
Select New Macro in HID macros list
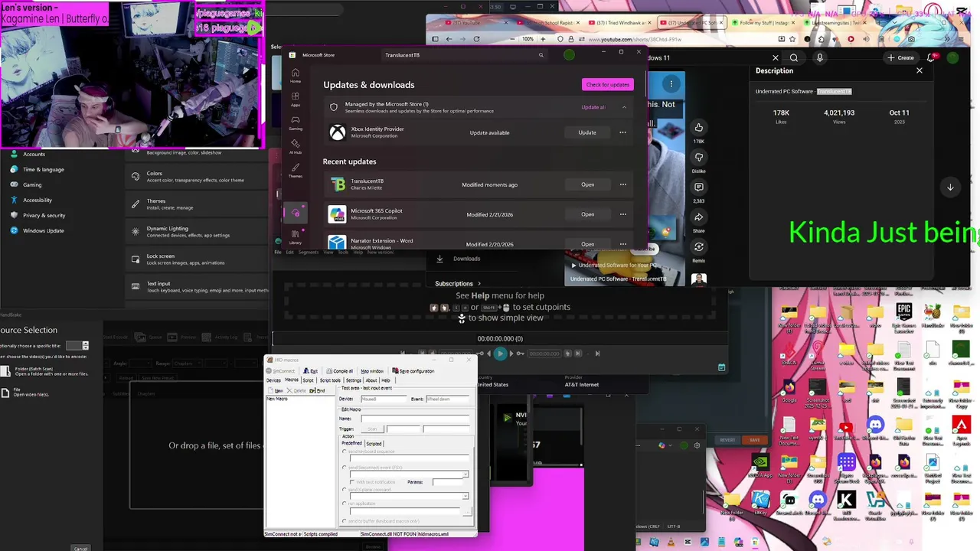(x=277, y=399)
